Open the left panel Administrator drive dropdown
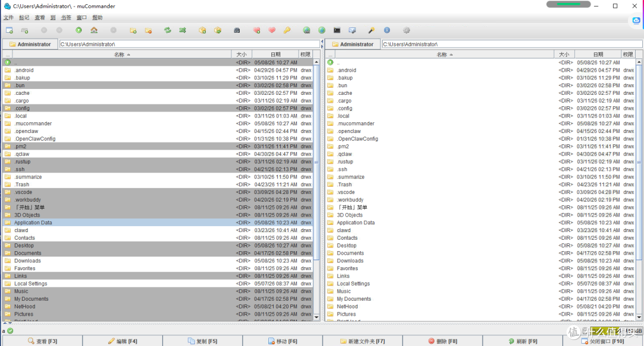644x346 pixels. [x=30, y=44]
